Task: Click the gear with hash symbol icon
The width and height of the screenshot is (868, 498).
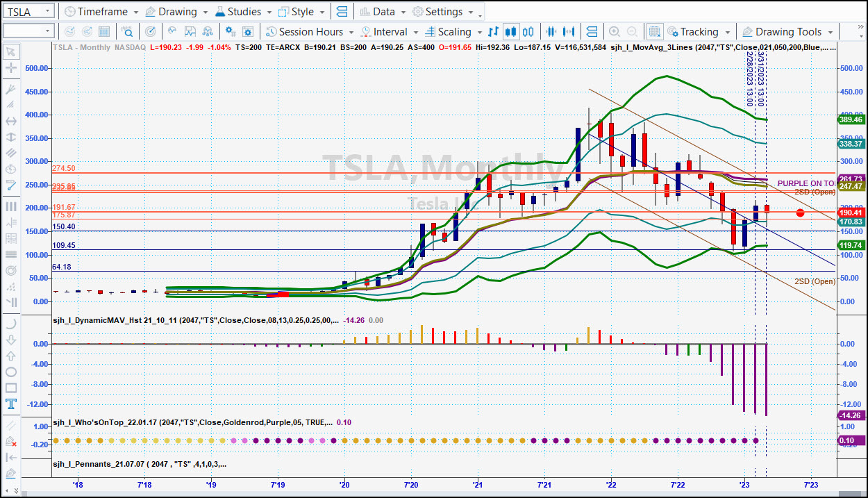Action: (231, 32)
